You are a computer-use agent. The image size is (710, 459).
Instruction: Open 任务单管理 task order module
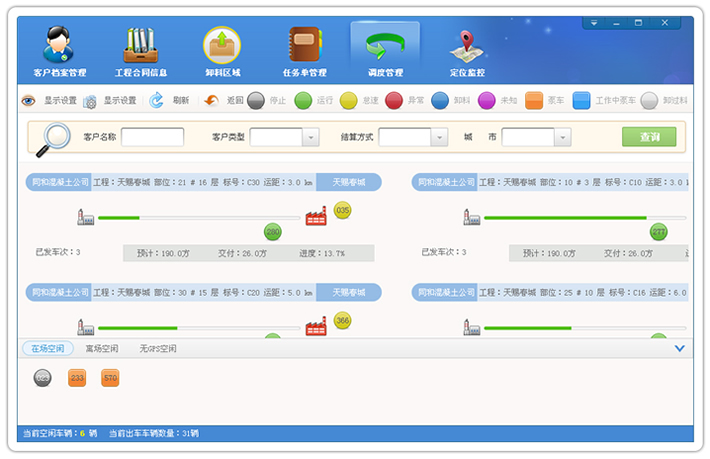[x=304, y=51]
